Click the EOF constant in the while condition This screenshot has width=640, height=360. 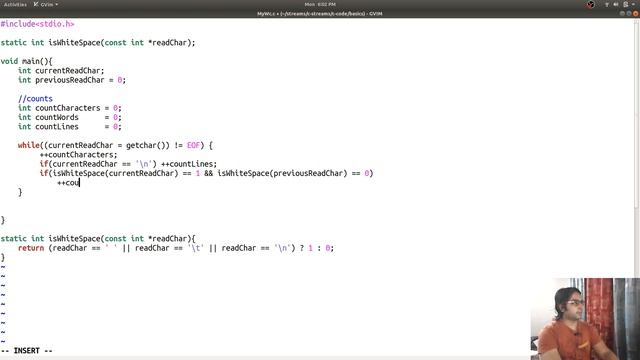click(x=193, y=145)
